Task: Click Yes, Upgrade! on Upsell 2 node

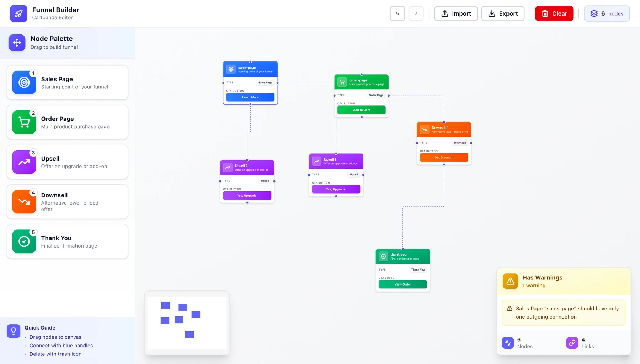Action: [x=247, y=196]
